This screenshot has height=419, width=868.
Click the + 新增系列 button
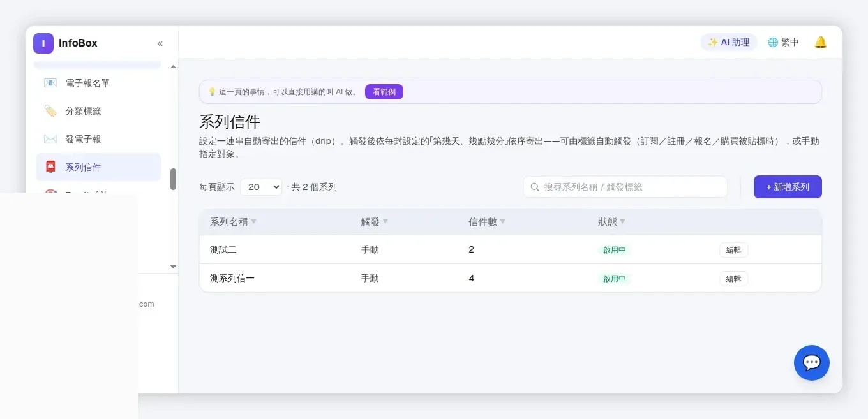(788, 187)
